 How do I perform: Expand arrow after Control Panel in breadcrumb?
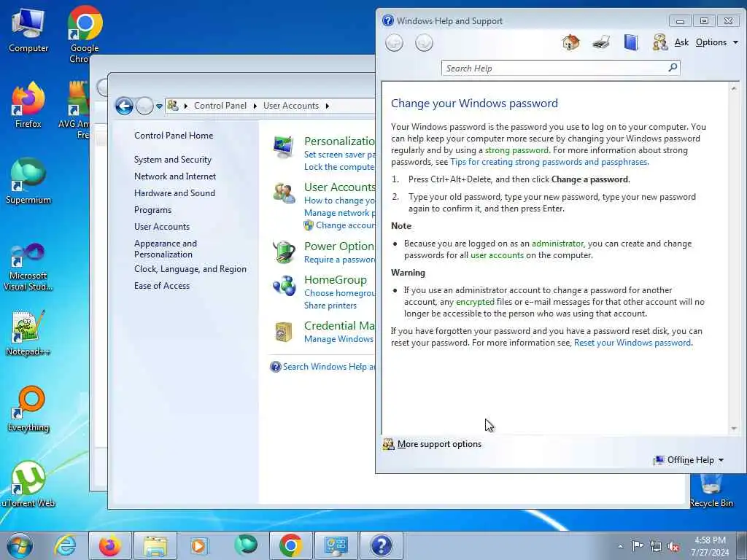[255, 106]
